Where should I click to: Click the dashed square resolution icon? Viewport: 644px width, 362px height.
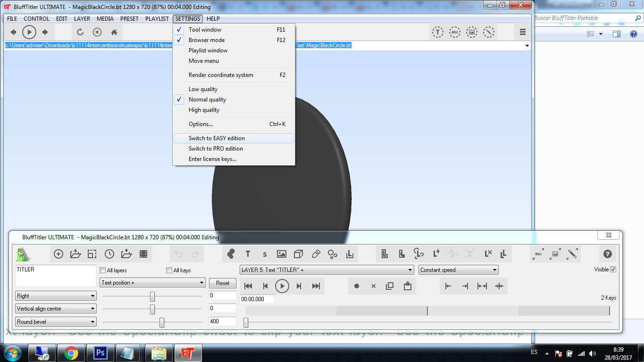pyautogui.click(x=92, y=254)
